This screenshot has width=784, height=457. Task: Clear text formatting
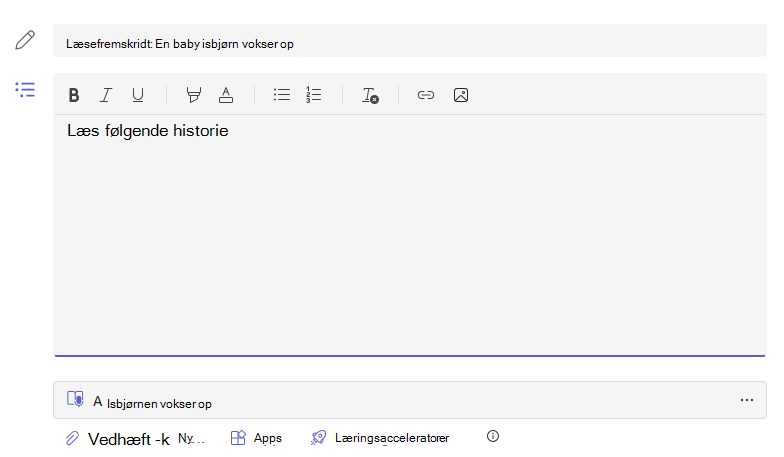click(370, 95)
